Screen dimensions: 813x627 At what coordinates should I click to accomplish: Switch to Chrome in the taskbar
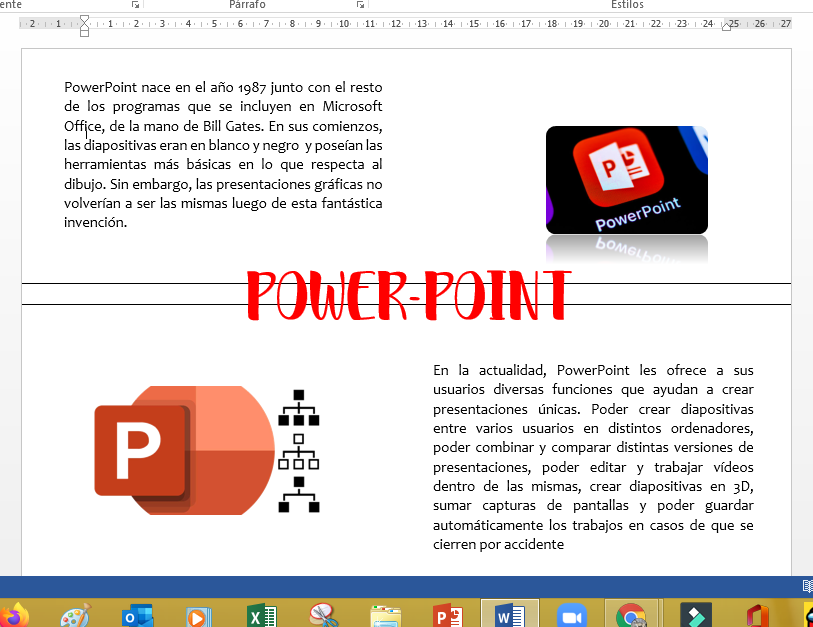[x=631, y=614]
